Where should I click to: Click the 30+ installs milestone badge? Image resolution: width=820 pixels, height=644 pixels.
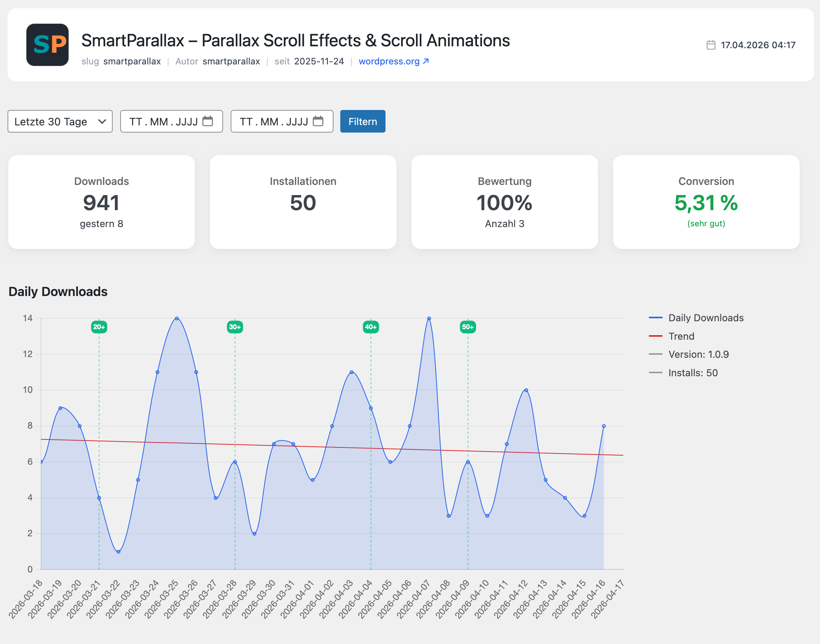[x=235, y=327]
